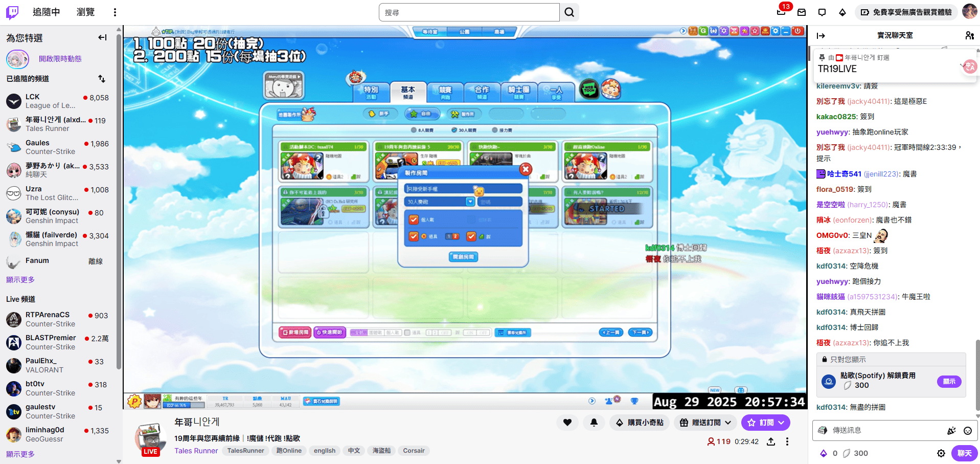Collapse the live chat panel
The image size is (980, 464).
pyautogui.click(x=821, y=35)
